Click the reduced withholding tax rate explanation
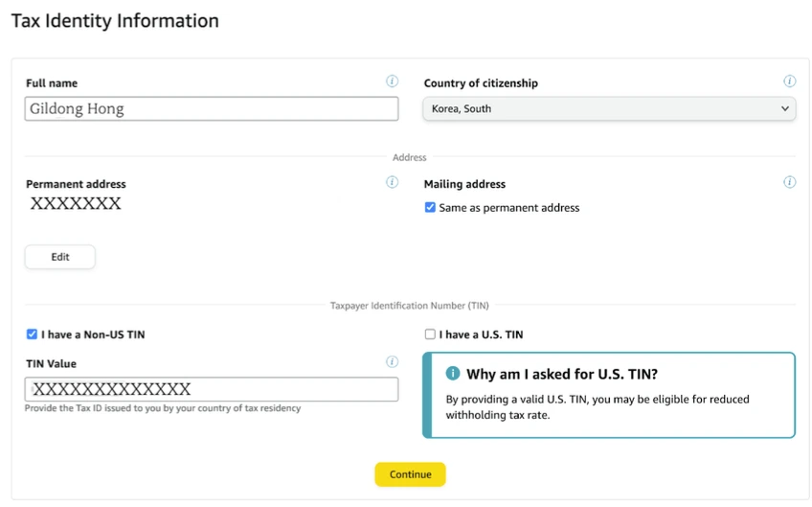 [x=598, y=407]
